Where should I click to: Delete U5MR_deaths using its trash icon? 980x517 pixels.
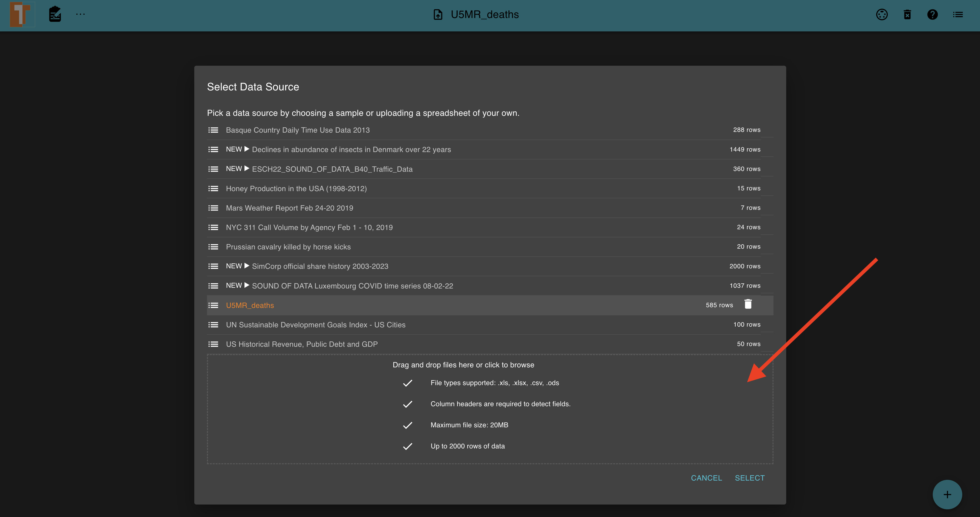pos(748,304)
